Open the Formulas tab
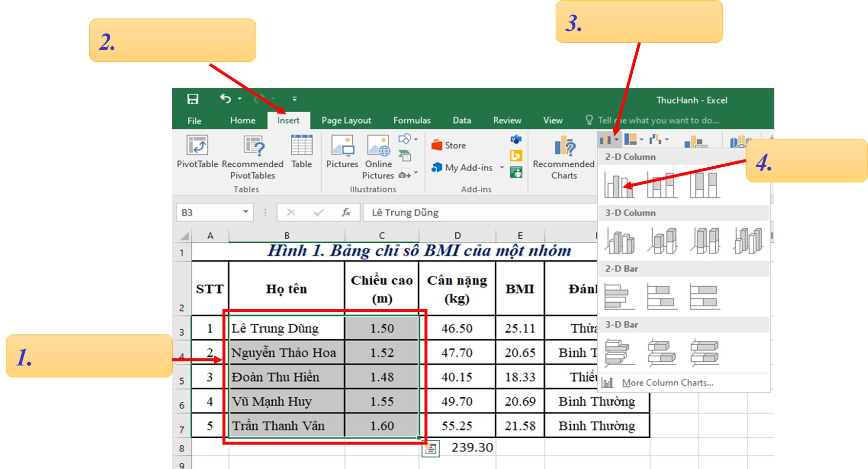The width and height of the screenshot is (868, 469). pos(412,120)
